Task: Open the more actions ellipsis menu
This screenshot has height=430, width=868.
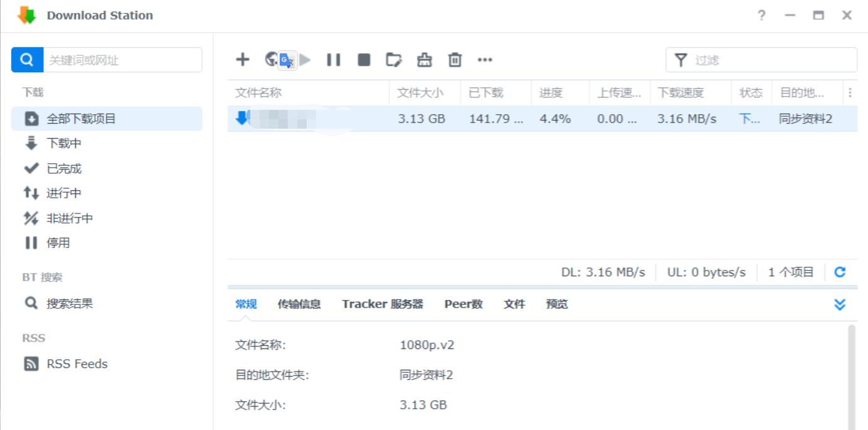Action: coord(483,60)
